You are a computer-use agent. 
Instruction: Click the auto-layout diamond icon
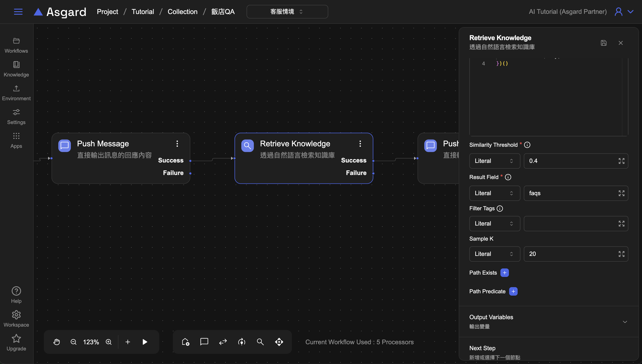[x=279, y=342]
